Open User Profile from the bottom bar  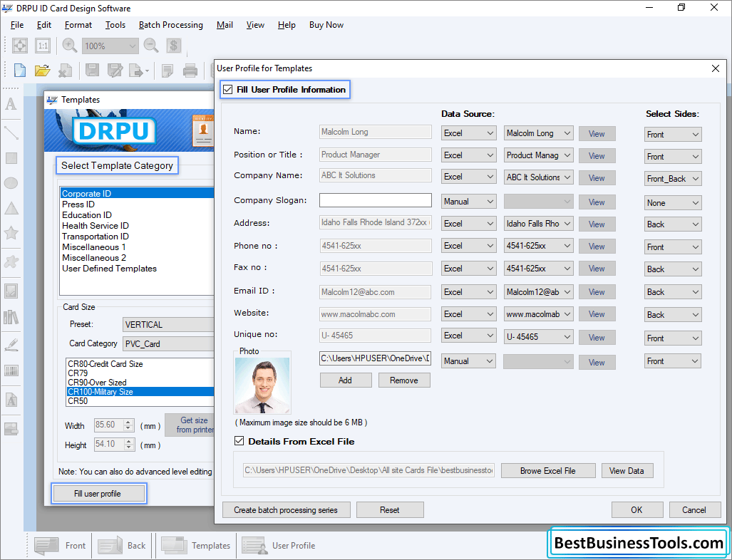tap(278, 546)
